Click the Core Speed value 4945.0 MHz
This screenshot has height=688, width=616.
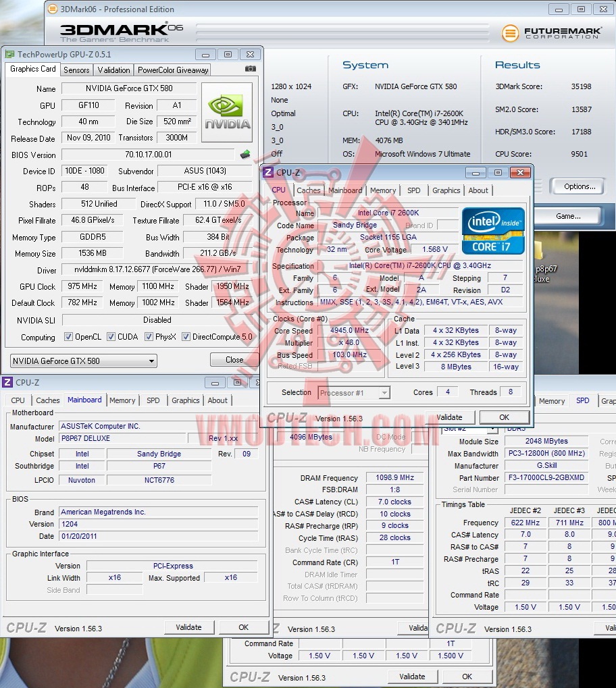(x=349, y=330)
